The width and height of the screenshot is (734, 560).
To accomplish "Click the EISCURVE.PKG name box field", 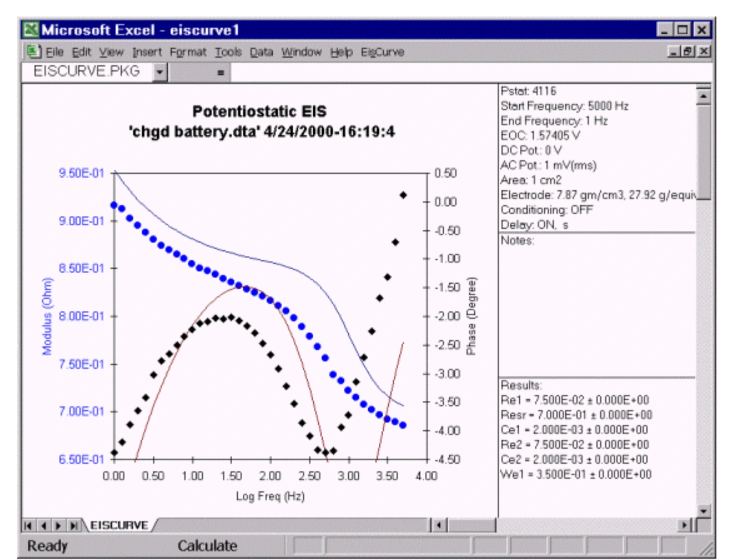I will click(x=88, y=71).
